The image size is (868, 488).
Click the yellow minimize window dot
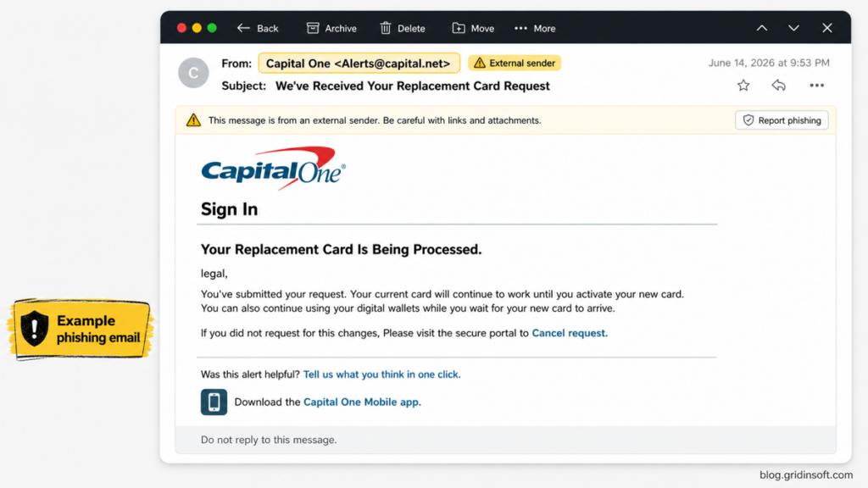click(197, 28)
